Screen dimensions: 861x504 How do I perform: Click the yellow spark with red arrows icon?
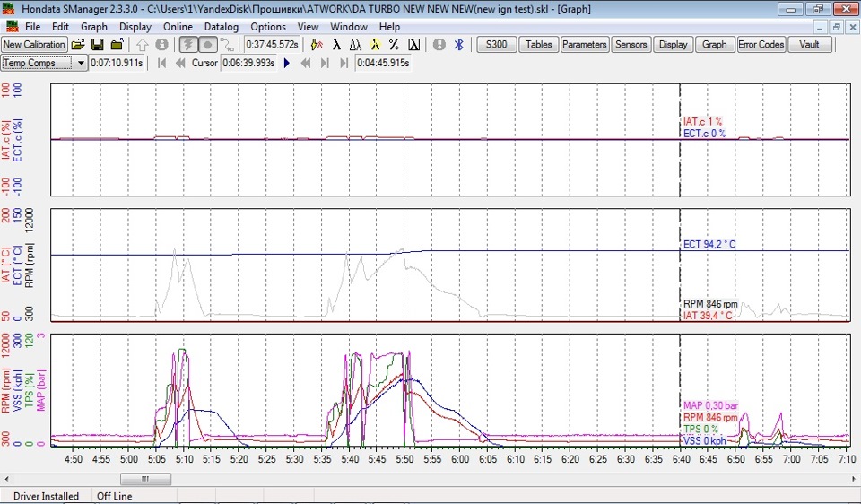(317, 45)
